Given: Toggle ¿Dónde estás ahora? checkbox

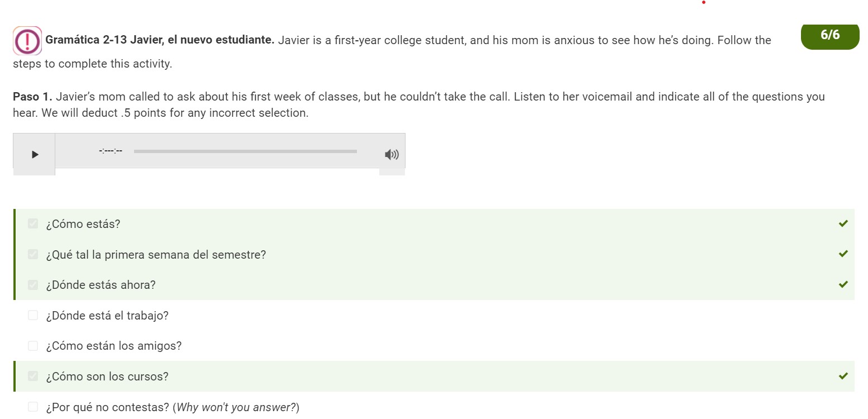Looking at the screenshot, I should click(x=33, y=285).
